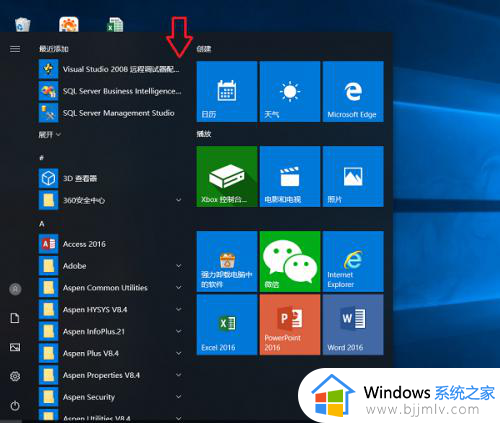Launch Access 2016 from the app list

click(x=110, y=244)
